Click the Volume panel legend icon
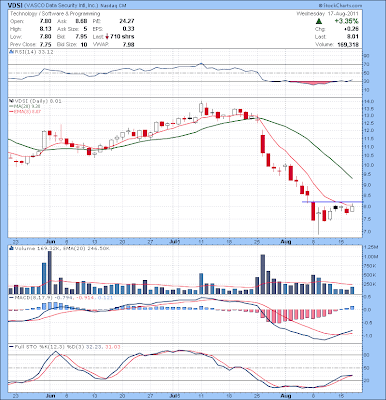The height and width of the screenshot is (400, 386). coord(10,248)
